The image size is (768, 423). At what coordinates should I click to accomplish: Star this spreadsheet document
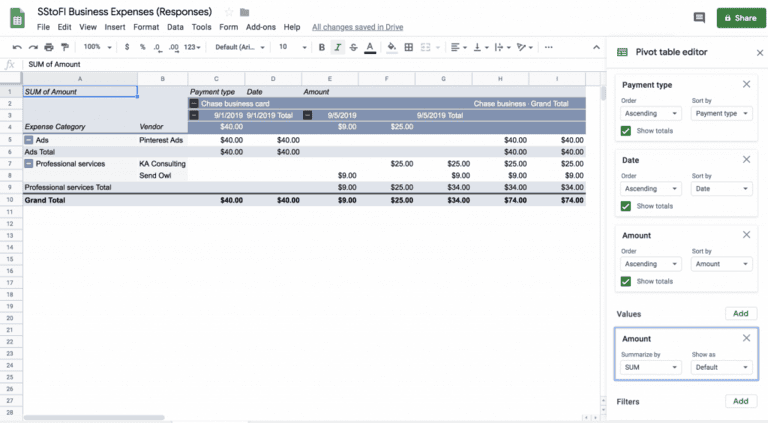pos(229,11)
